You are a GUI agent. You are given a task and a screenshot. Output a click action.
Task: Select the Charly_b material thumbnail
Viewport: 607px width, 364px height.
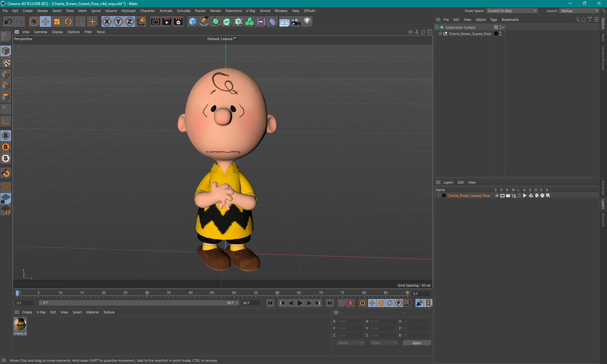click(20, 324)
